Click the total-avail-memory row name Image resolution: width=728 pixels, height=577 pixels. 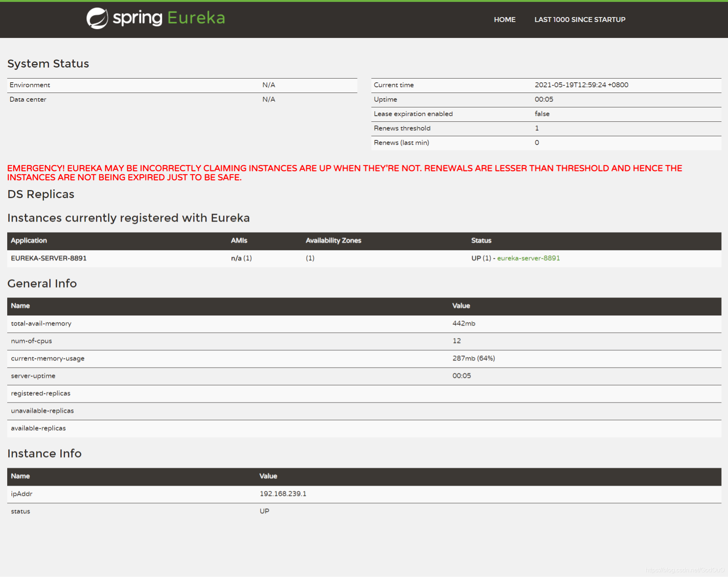click(x=41, y=323)
